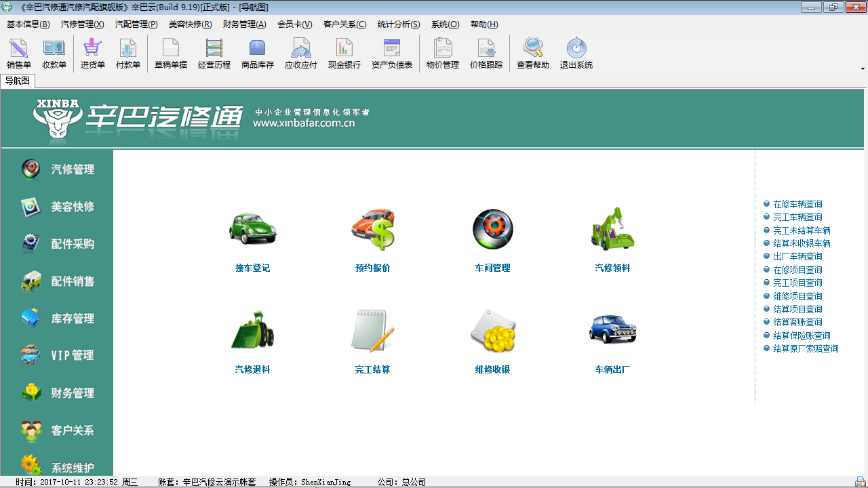Screen dimensions: 868x488
Task: Open the 美容快修(R) menu
Action: tap(191, 24)
